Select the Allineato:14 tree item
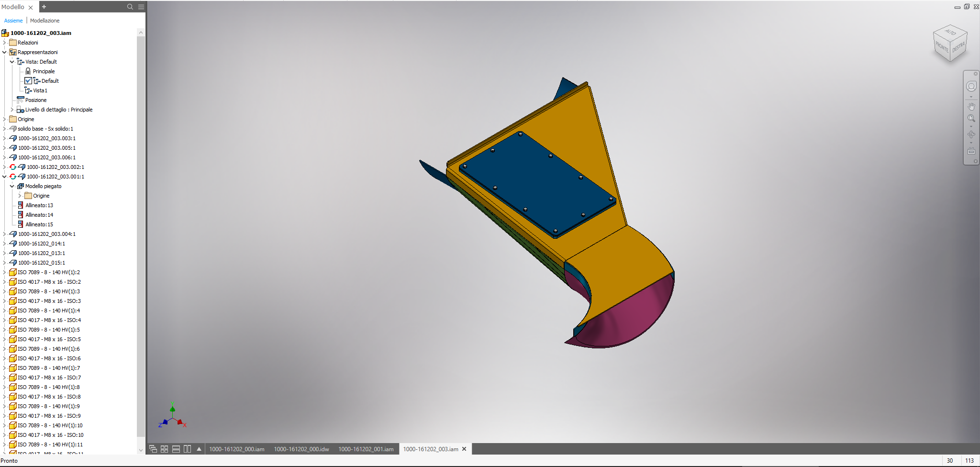Viewport: 980px width, 467px height. coord(39,215)
